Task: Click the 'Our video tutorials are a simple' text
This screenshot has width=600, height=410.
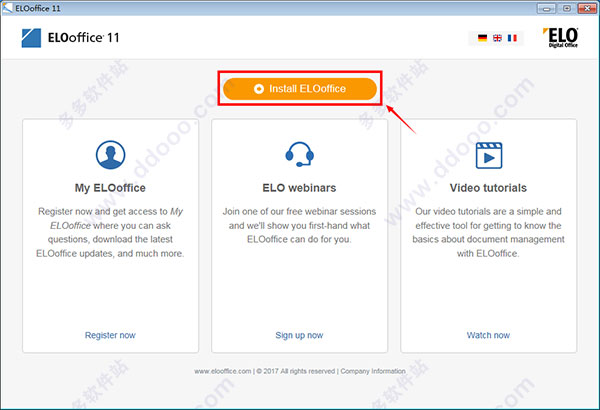Action: coord(488,232)
